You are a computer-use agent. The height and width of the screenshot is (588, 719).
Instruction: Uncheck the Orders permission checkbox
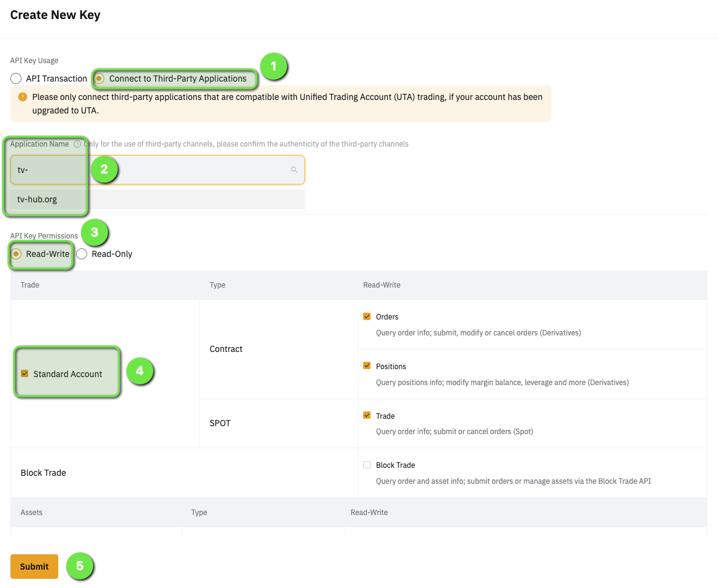pyautogui.click(x=367, y=316)
